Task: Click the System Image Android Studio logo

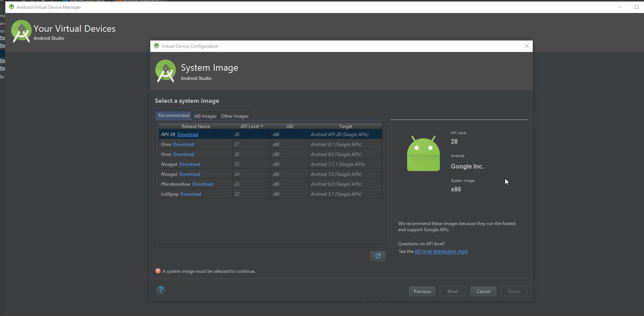Action: (x=166, y=71)
